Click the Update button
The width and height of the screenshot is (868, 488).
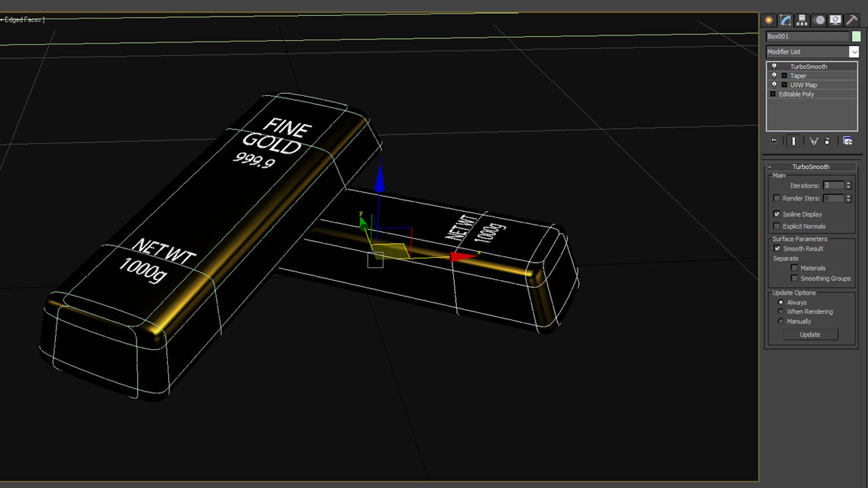coord(810,334)
